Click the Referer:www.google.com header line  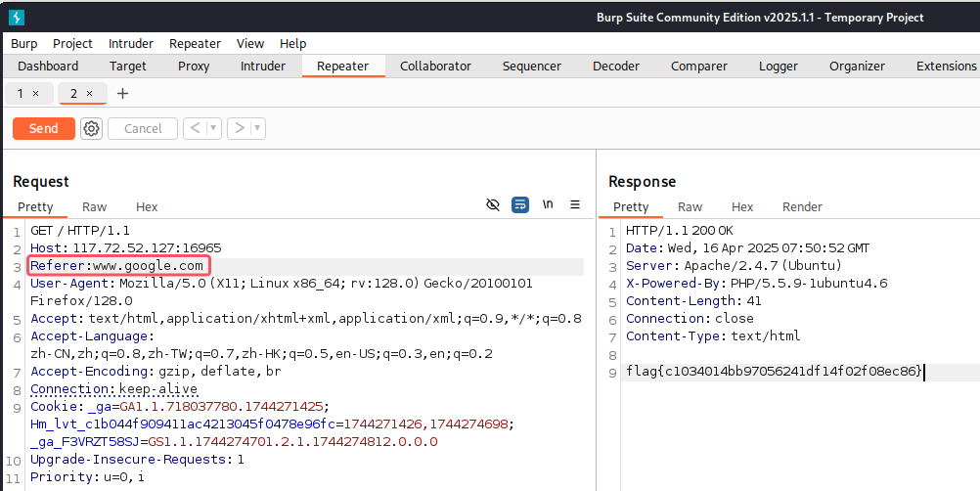click(117, 265)
